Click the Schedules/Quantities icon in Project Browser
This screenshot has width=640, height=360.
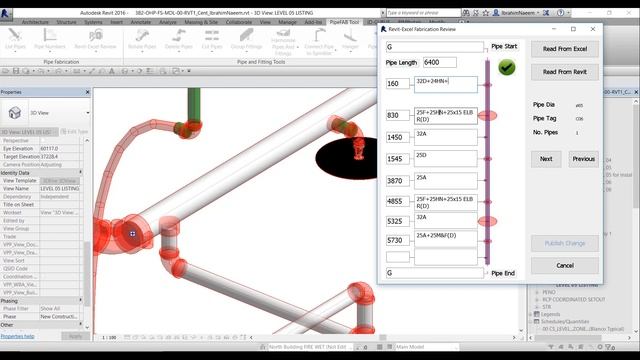[x=536, y=322]
